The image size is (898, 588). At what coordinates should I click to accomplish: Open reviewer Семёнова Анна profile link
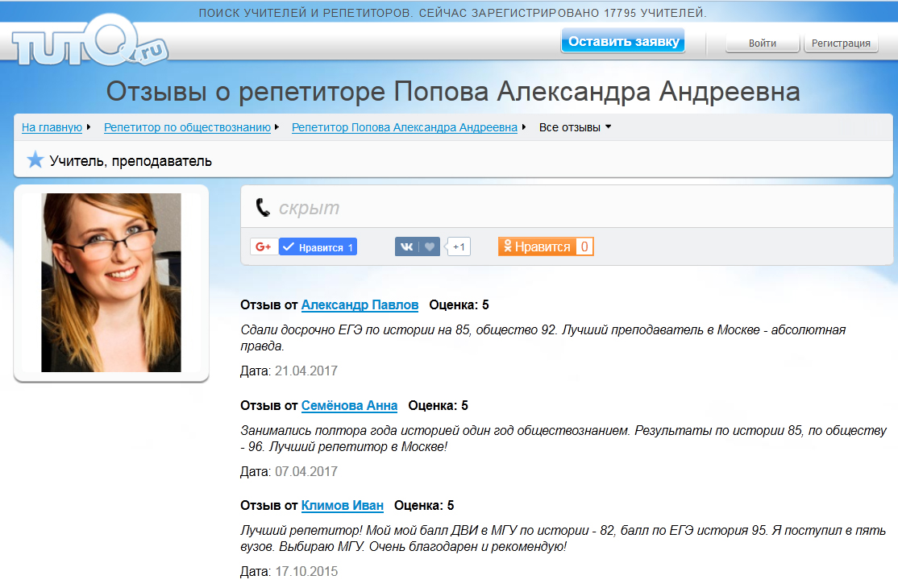pyautogui.click(x=349, y=405)
